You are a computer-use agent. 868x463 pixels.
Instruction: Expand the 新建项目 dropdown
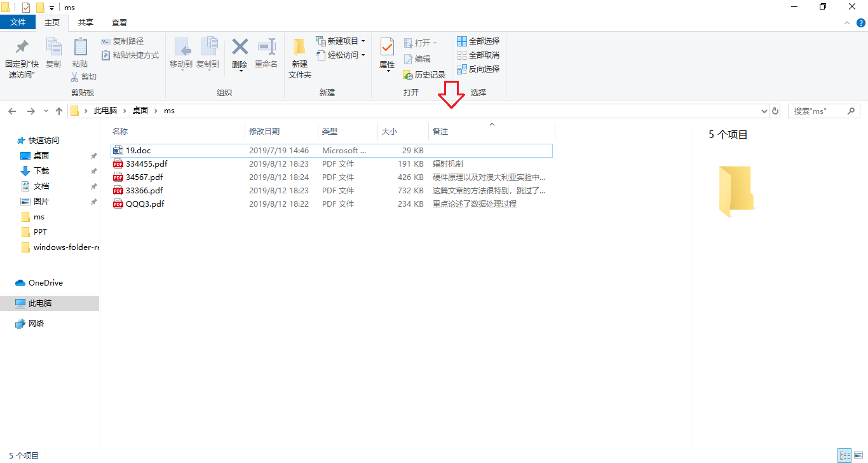coord(362,41)
